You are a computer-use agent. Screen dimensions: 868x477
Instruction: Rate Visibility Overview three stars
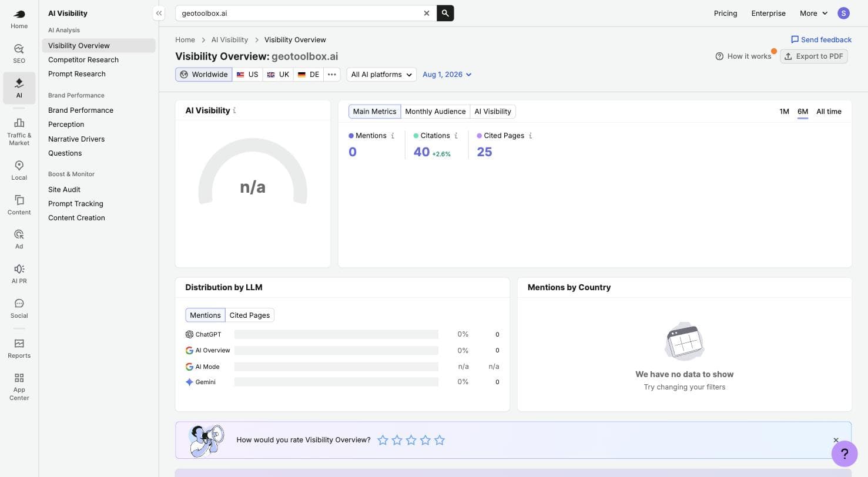point(411,440)
